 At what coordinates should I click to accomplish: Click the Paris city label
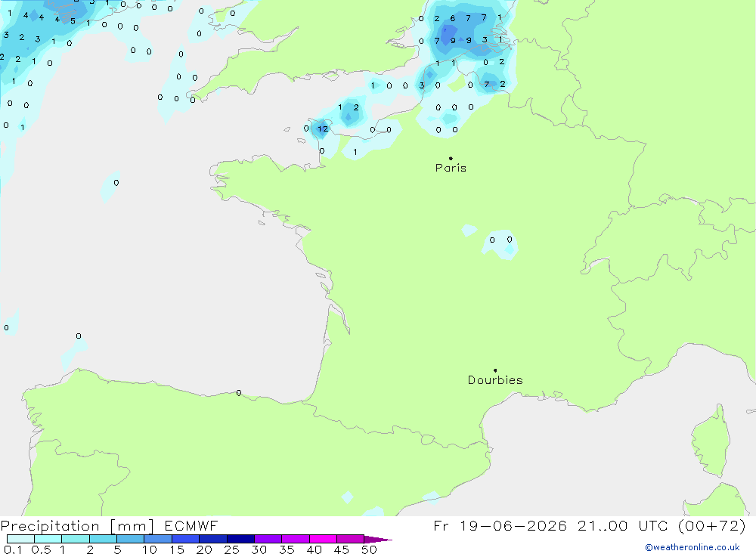pyautogui.click(x=451, y=168)
